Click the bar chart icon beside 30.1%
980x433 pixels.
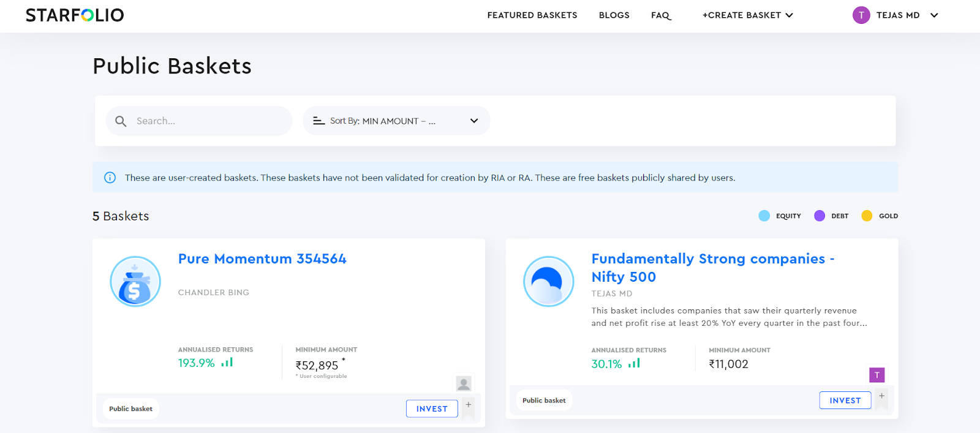pyautogui.click(x=634, y=363)
